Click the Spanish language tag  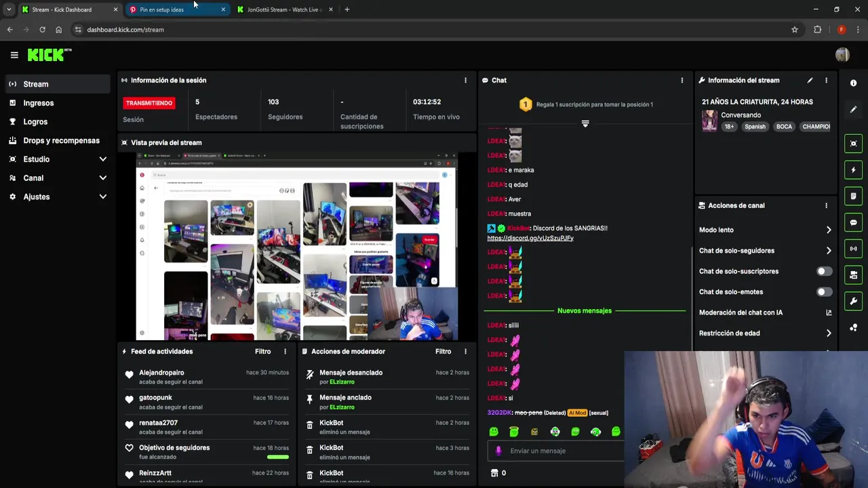pos(755,127)
